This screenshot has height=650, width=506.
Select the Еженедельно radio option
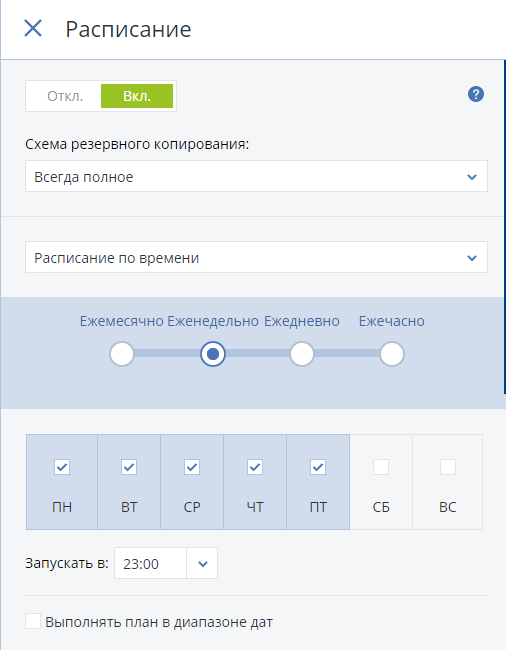tap(213, 354)
